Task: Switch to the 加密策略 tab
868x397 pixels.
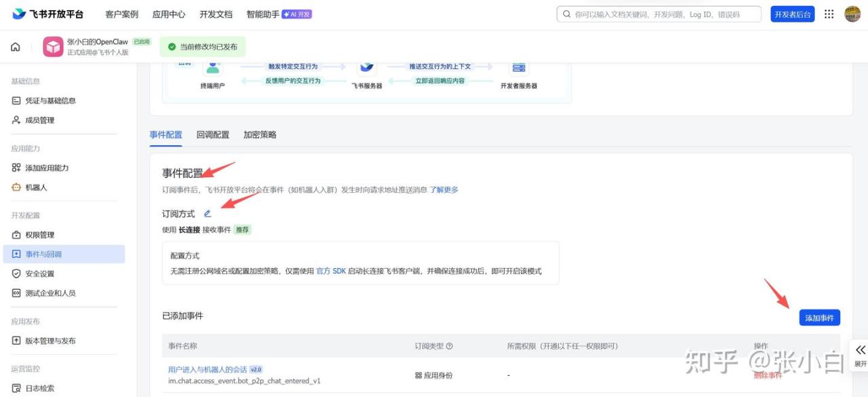Action: point(260,134)
